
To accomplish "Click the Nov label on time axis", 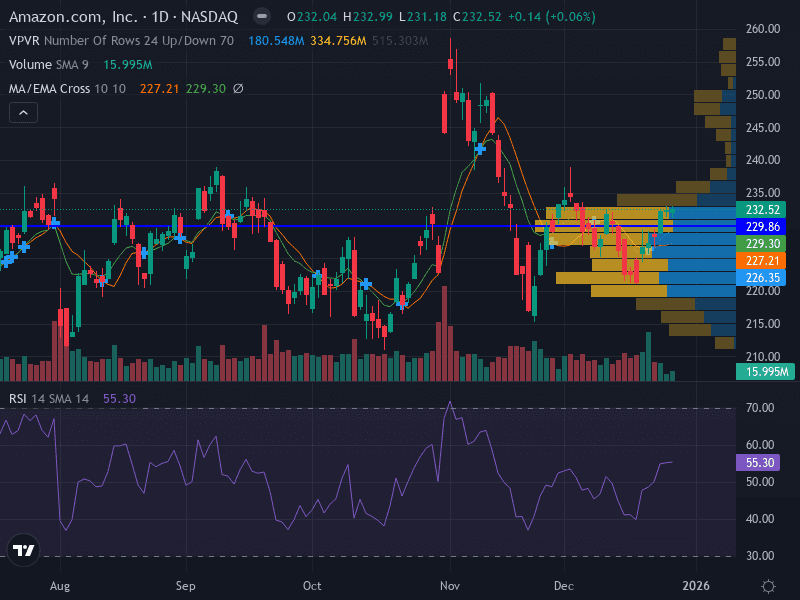I will [450, 586].
